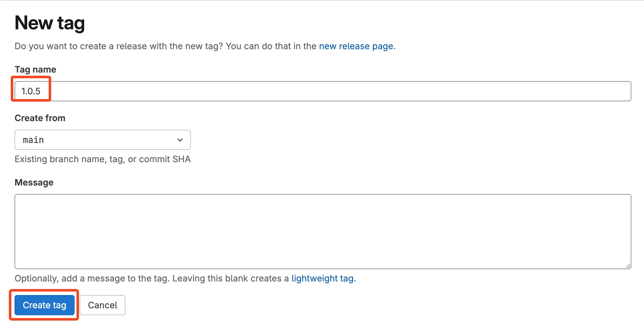Click the New tag page heading
Viewport: 644px width, 325px height.
click(x=50, y=23)
